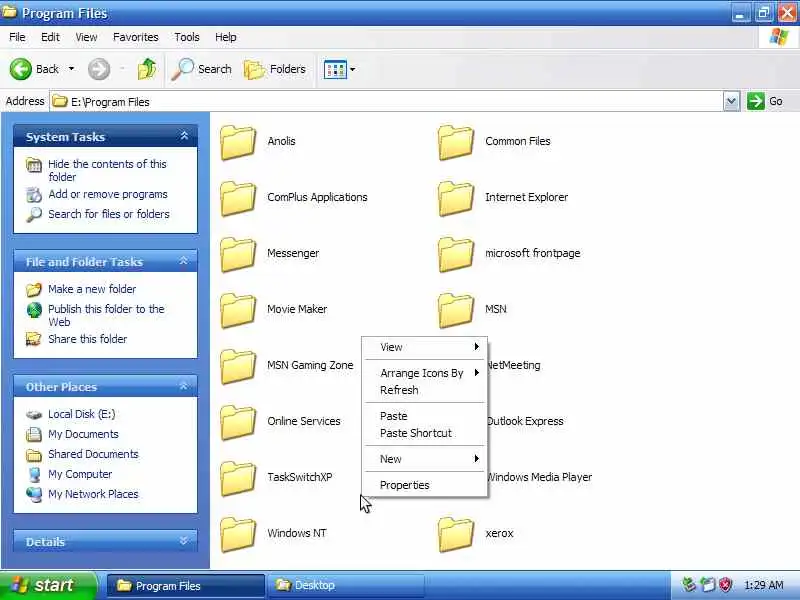
Task: Click Add or remove programs link
Action: click(x=108, y=194)
